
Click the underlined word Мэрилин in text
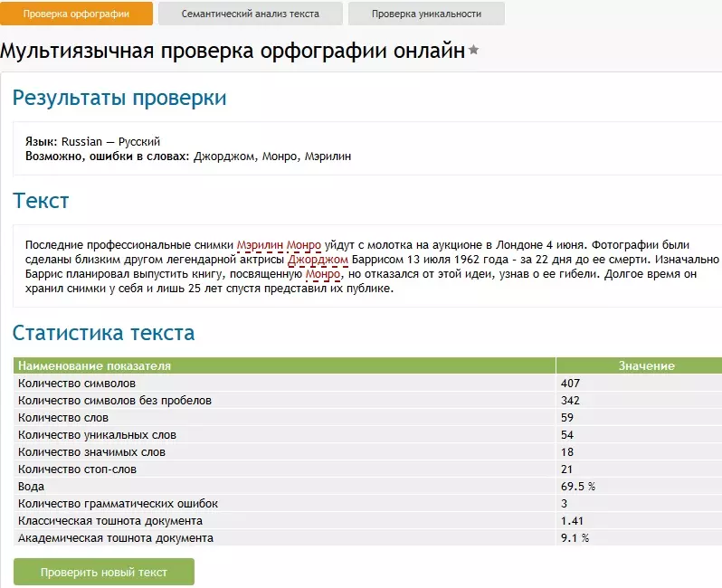click(x=260, y=245)
